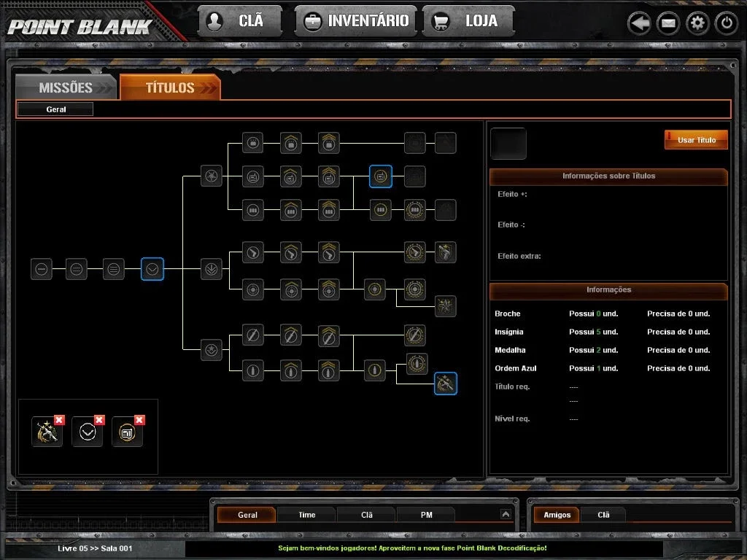Select the knife title with one chevron

290,335
